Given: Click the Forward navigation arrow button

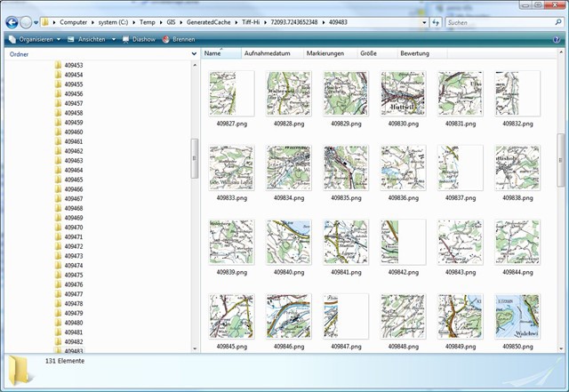Looking at the screenshot, I should click(26, 22).
